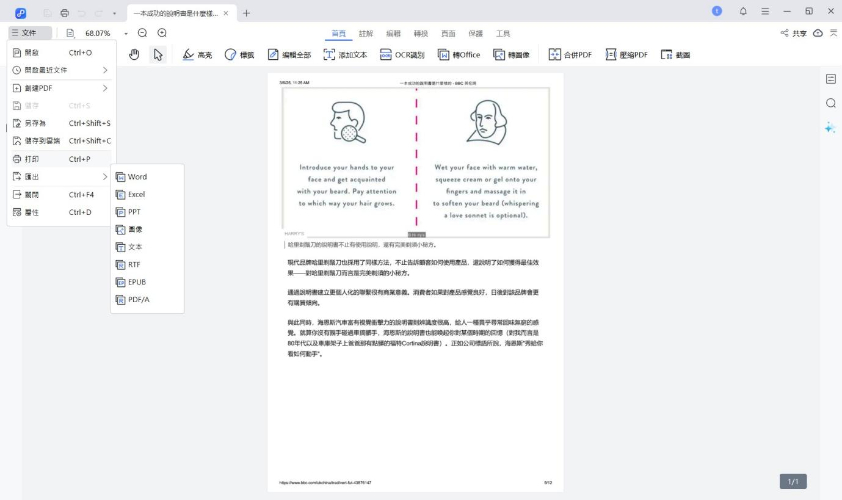842x500 pixels.
Task: Switch to the Edit ribbon tab
Action: 393,33
